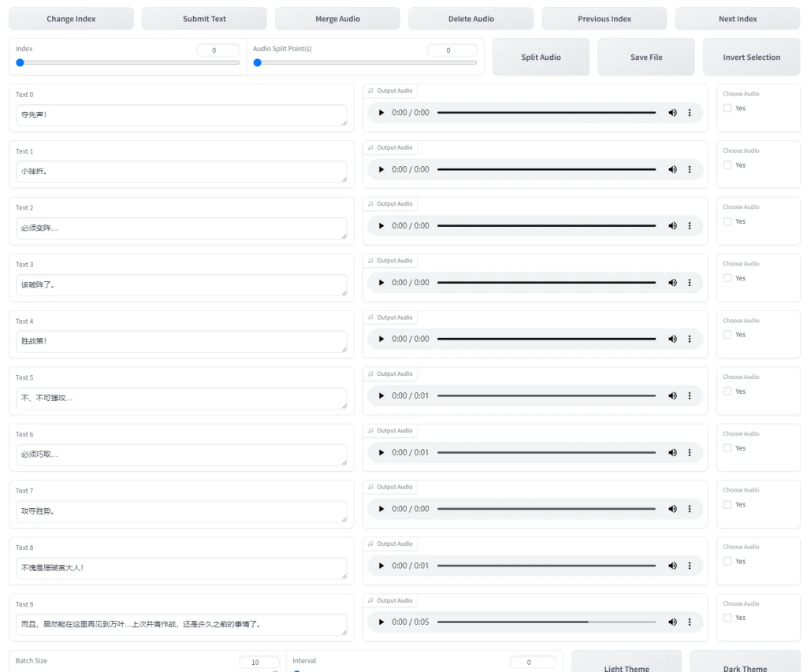Screen dimensions: 807x672
Task: Play the Text 9 output audio
Action: pos(381,622)
